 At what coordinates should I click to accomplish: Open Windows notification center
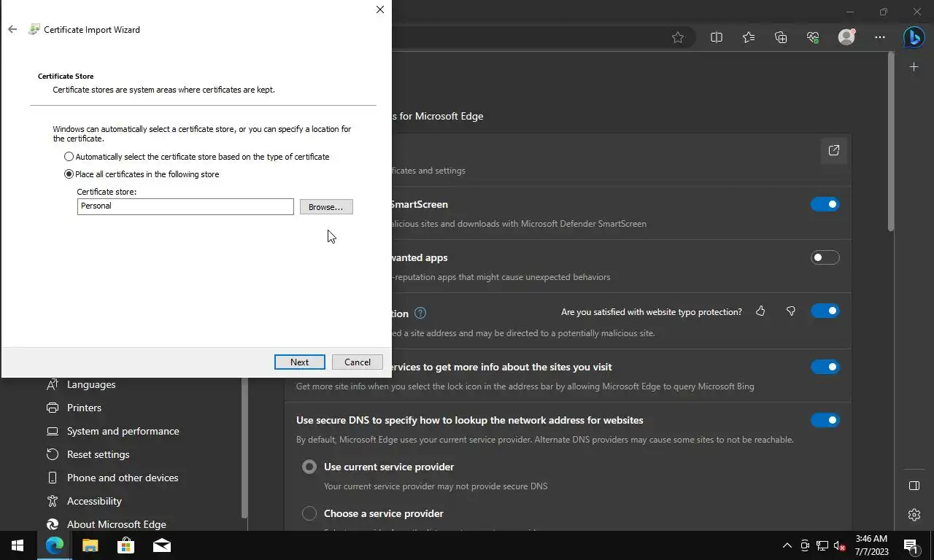click(x=911, y=545)
